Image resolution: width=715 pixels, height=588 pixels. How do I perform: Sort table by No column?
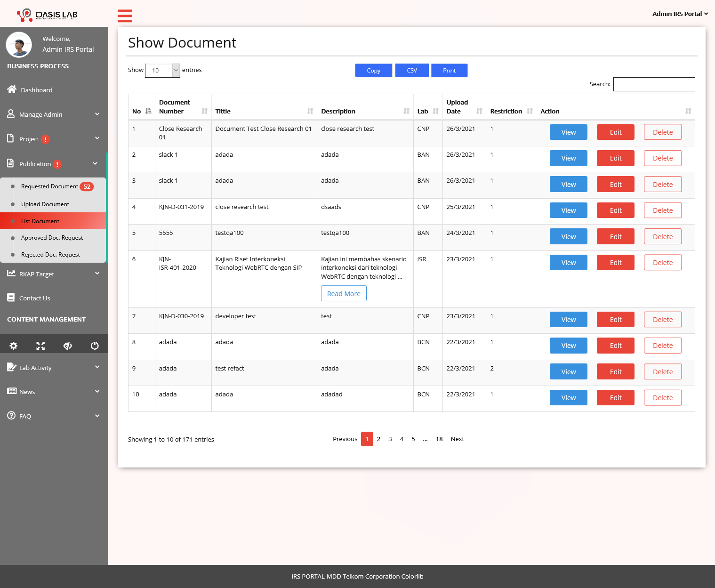coord(148,111)
